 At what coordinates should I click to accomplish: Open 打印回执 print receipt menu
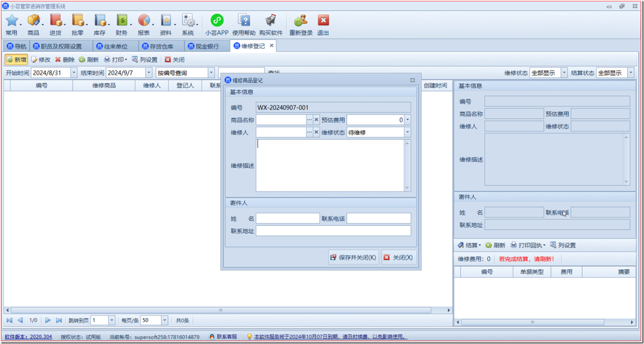528,245
